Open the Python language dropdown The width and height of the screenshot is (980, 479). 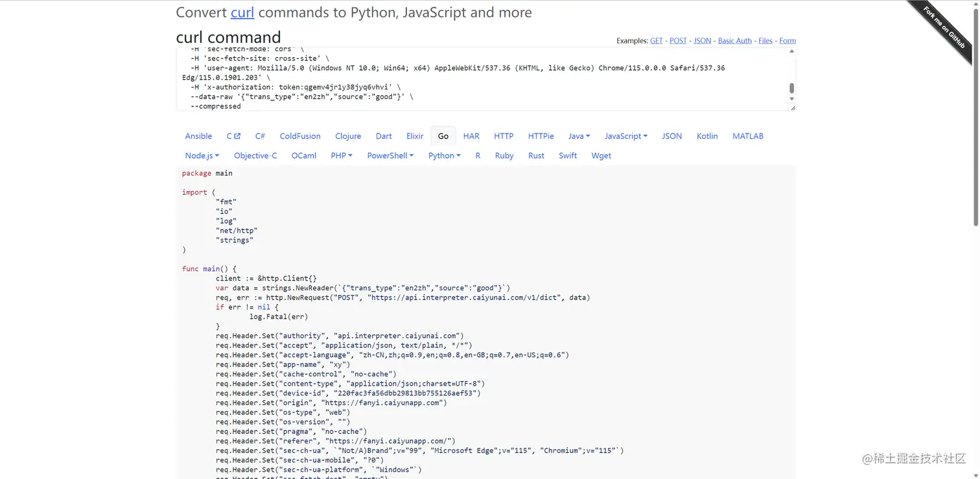444,156
